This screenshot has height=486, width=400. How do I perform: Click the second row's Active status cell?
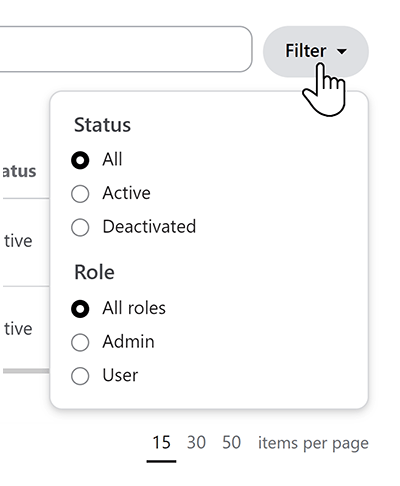click(x=18, y=329)
